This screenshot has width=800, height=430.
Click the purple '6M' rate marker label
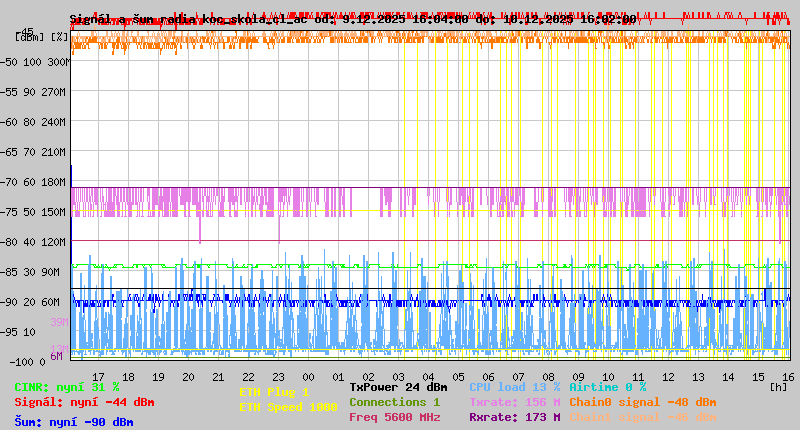click(x=57, y=356)
